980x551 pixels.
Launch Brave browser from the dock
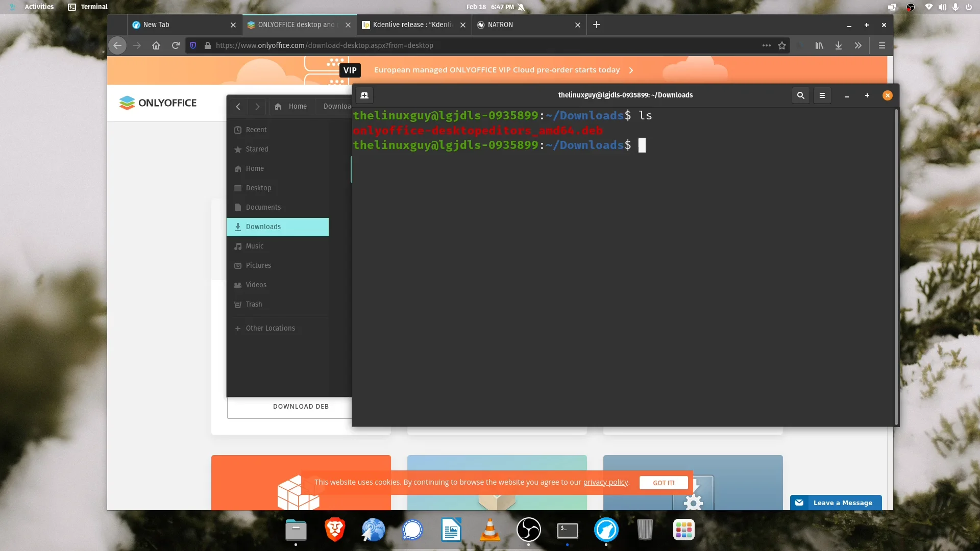(335, 530)
